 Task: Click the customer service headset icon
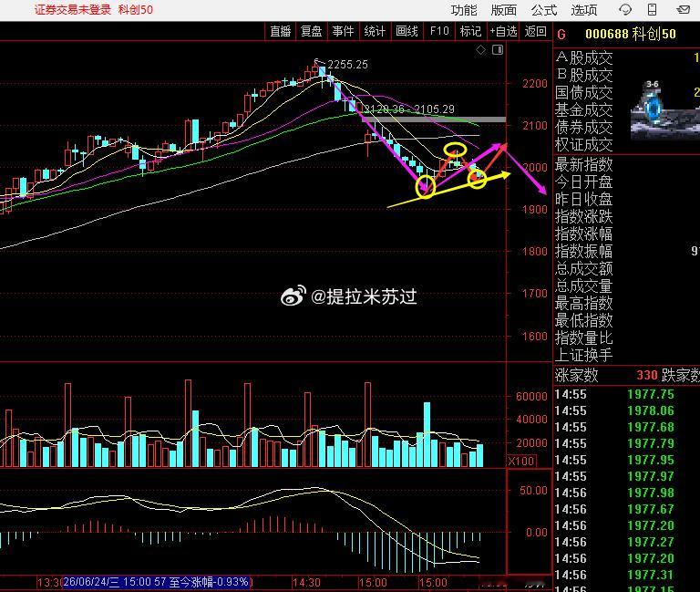click(x=625, y=9)
